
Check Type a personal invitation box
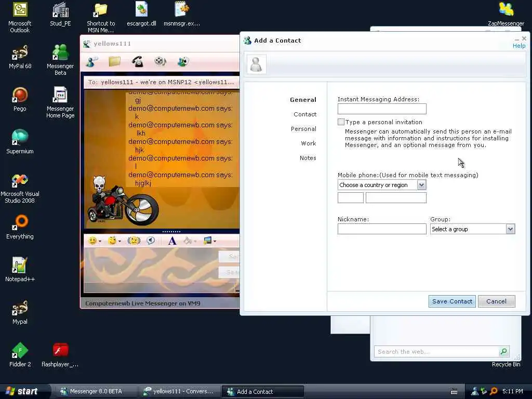point(341,122)
